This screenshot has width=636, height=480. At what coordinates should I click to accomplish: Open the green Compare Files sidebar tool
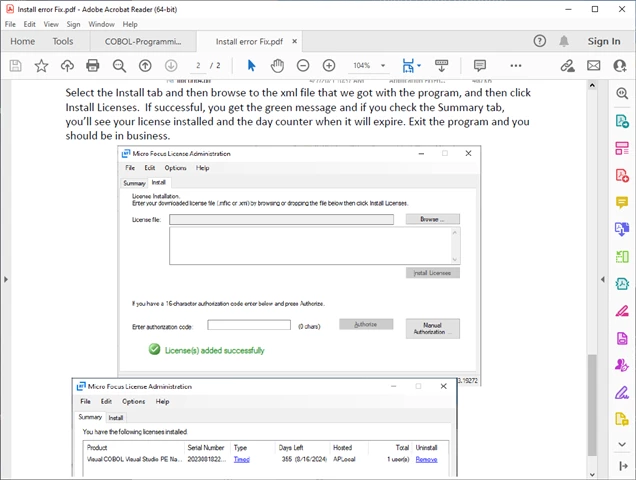point(622,256)
